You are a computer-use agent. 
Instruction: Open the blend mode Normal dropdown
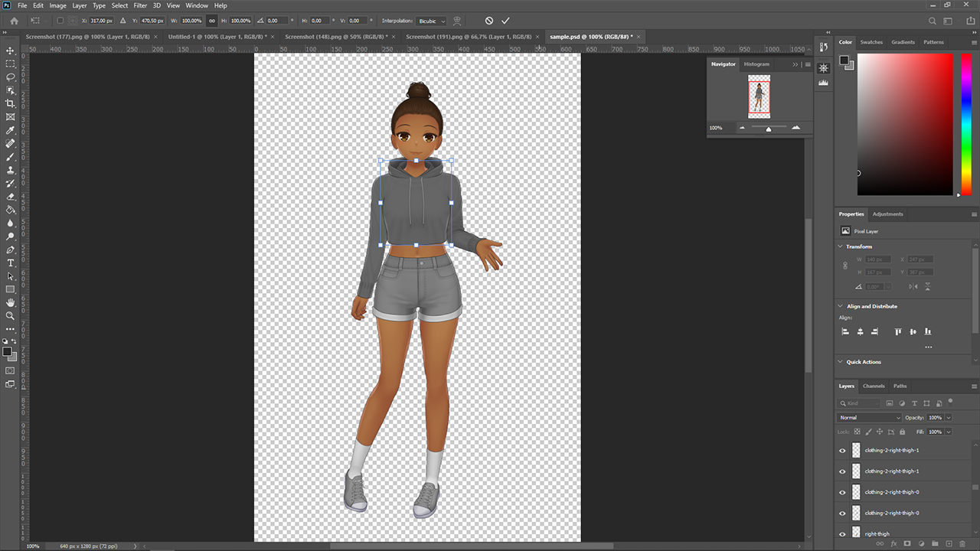tap(869, 418)
